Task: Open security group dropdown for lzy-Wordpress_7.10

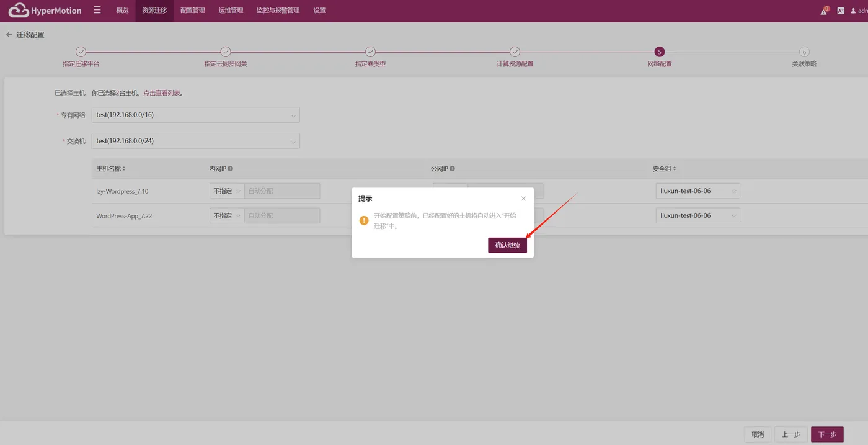Action: coord(698,191)
